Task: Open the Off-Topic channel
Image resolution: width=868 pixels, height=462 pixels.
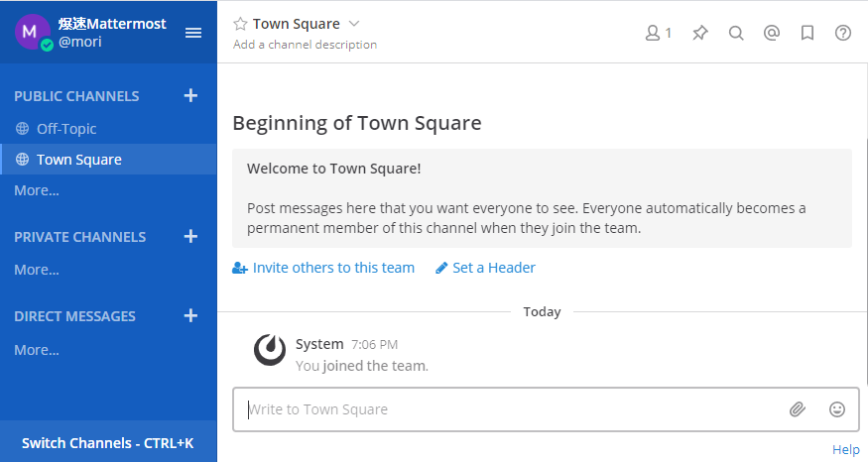Action: coord(108,128)
